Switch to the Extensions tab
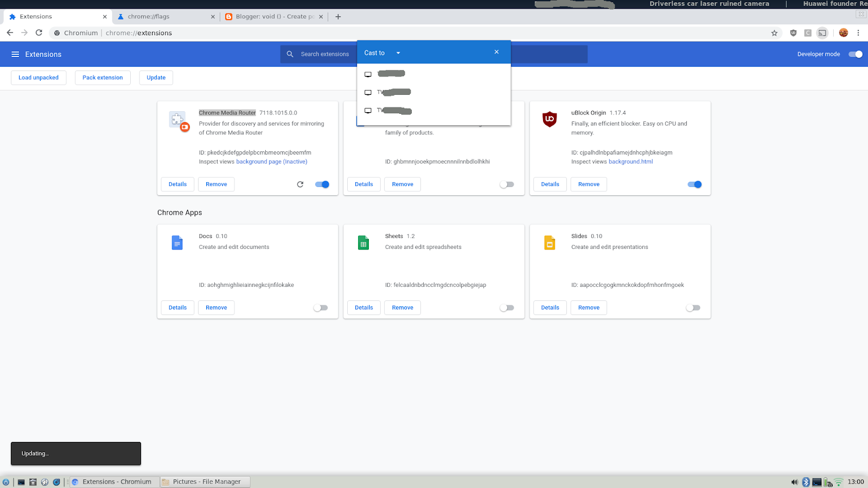Image resolution: width=868 pixels, height=488 pixels. click(x=58, y=17)
